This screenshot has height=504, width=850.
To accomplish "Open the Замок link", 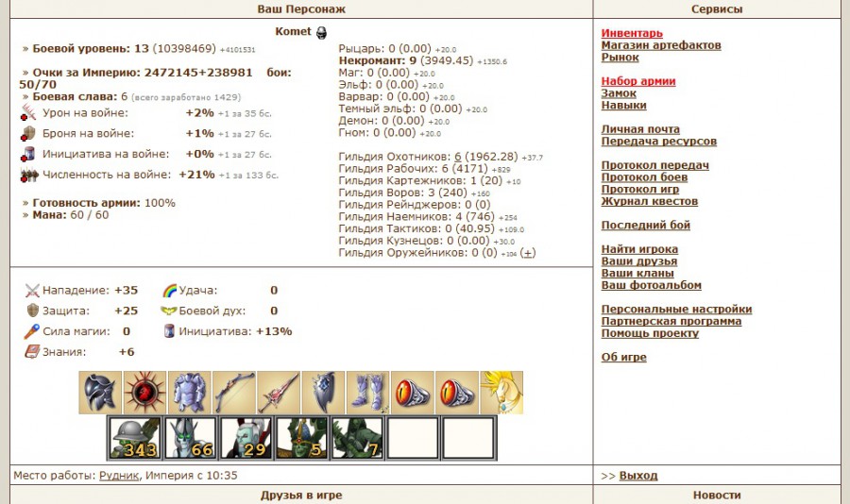I will coord(619,92).
